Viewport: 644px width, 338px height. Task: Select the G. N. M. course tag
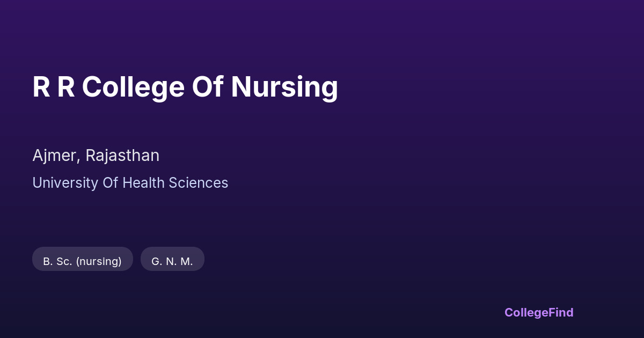pos(172,261)
